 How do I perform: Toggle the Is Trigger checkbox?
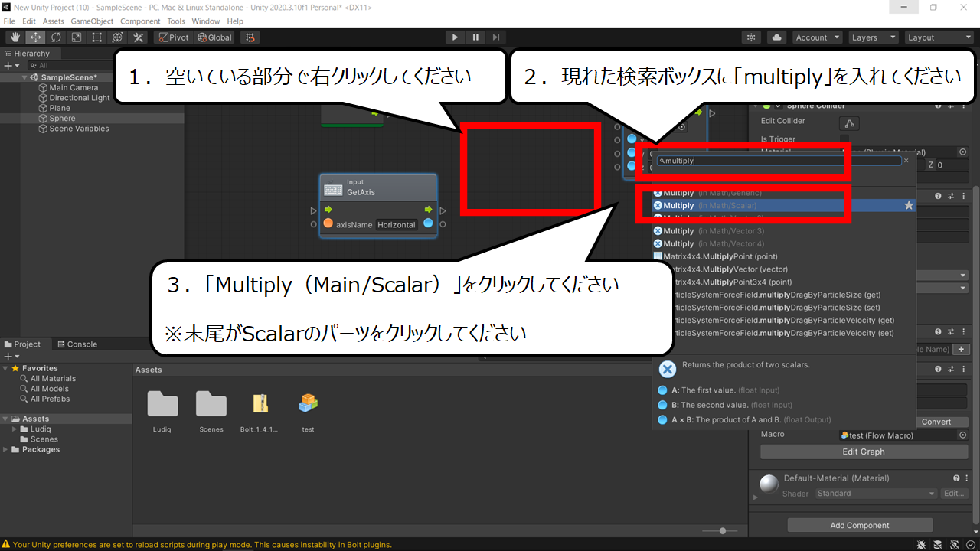[844, 139]
